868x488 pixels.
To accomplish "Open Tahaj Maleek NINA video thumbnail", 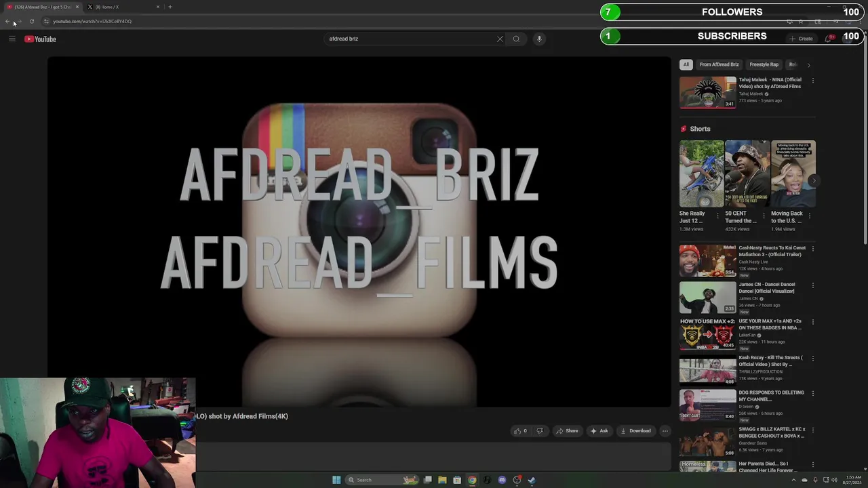I will (707, 92).
